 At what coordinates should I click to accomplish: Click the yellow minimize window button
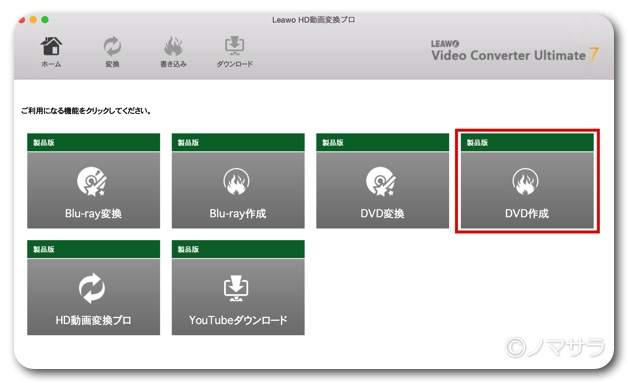33,20
